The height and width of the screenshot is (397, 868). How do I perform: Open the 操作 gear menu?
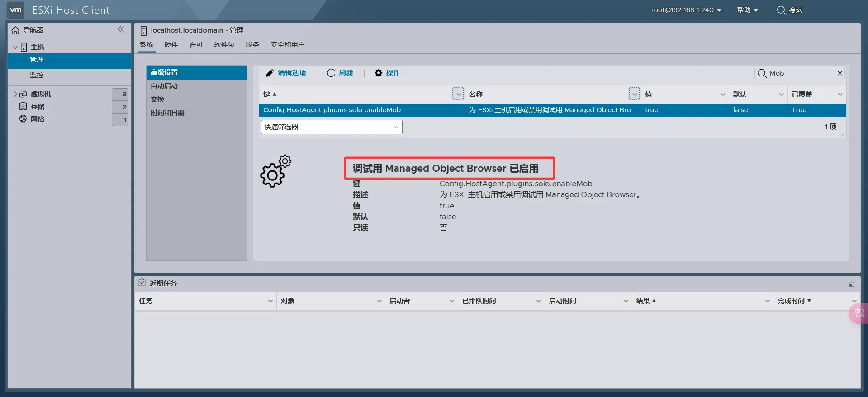387,73
